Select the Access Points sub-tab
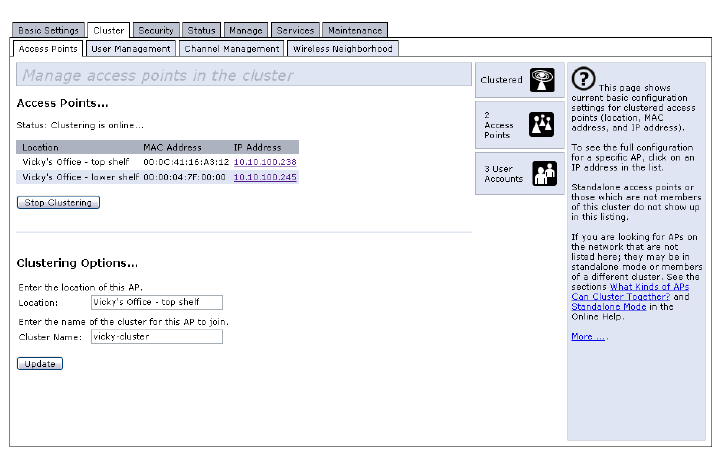This screenshot has height=452, width=718. (x=48, y=49)
